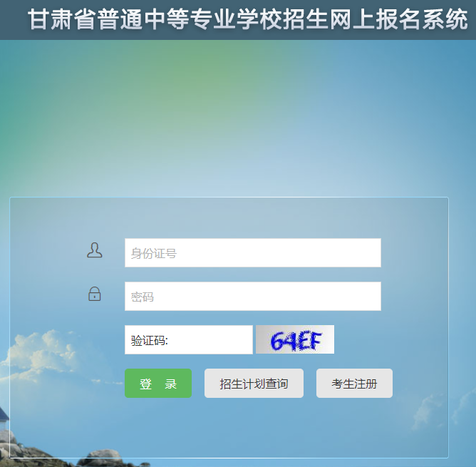Submit with the green 登录 button
476x467 pixels.
(x=158, y=384)
